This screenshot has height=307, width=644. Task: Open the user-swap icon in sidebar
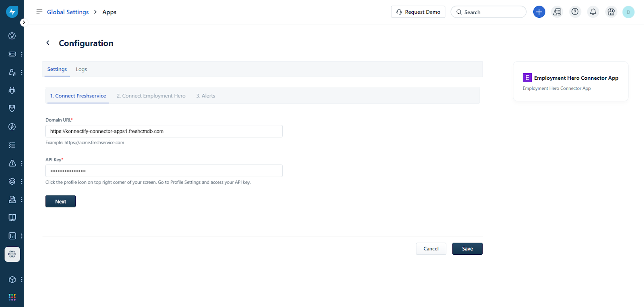pyautogui.click(x=12, y=72)
